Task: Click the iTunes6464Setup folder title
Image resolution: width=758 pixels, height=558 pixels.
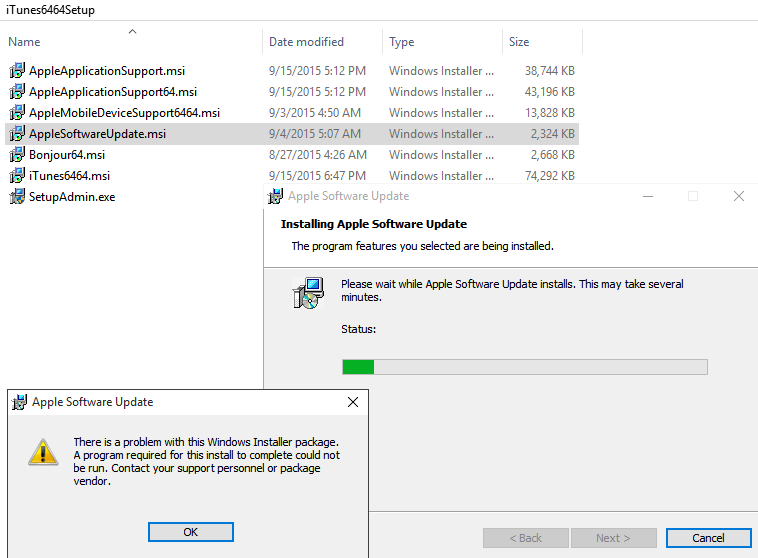Action: point(50,10)
